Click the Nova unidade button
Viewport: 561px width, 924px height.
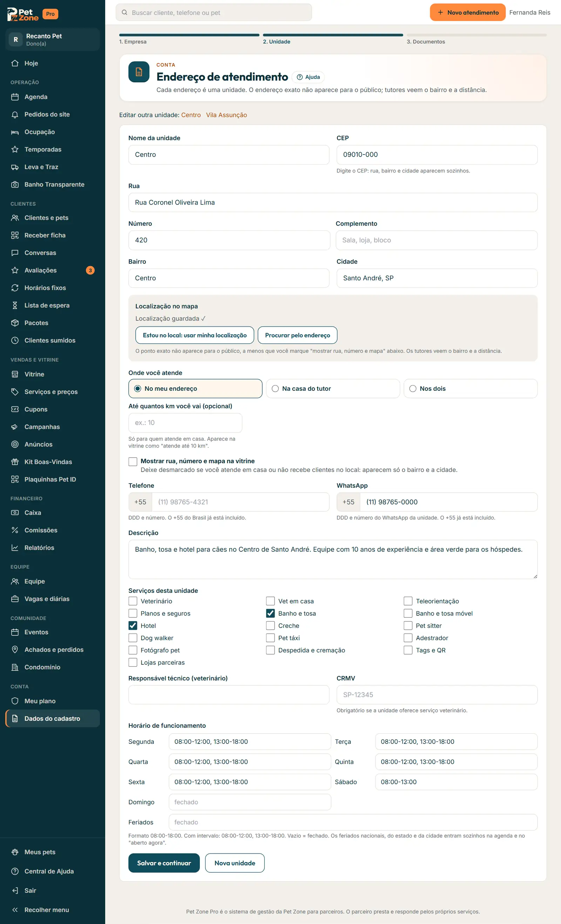[x=235, y=863]
